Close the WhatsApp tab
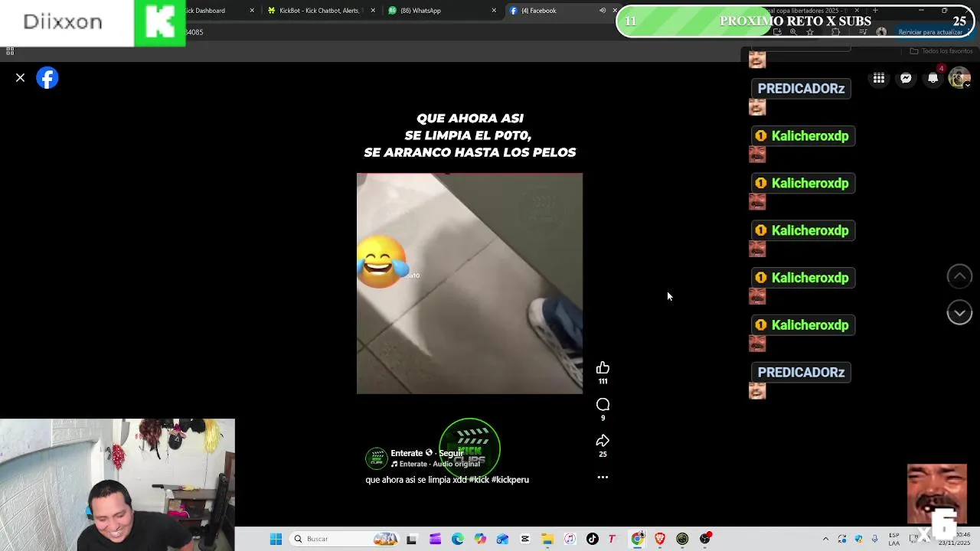Viewport: 980px width, 551px height. 494,11
